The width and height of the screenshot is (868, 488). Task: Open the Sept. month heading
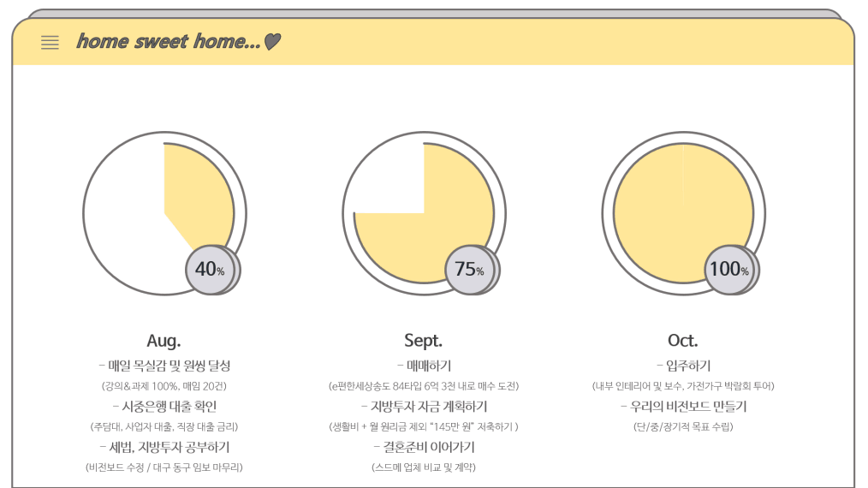[424, 340]
